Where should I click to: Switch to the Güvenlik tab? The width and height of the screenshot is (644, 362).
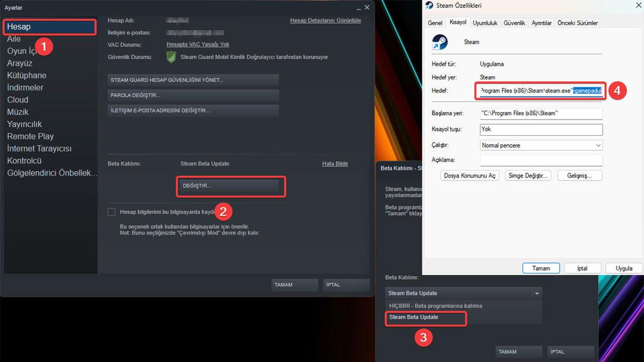[x=514, y=23]
